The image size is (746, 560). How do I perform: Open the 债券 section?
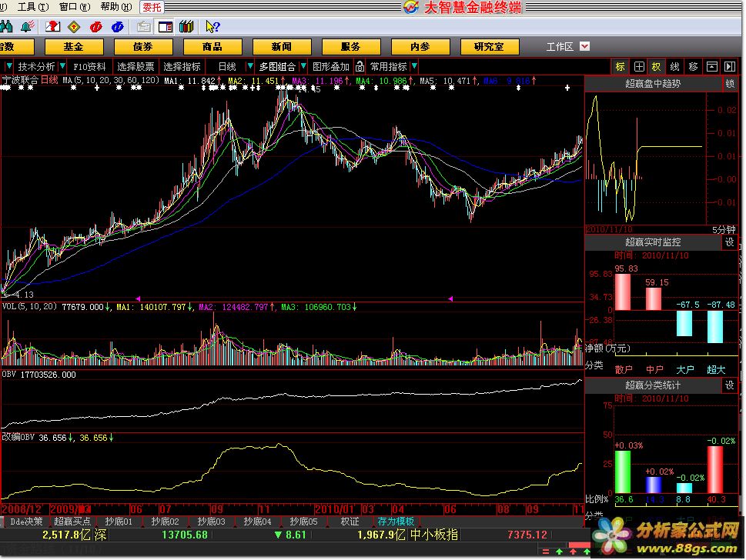coord(142,47)
